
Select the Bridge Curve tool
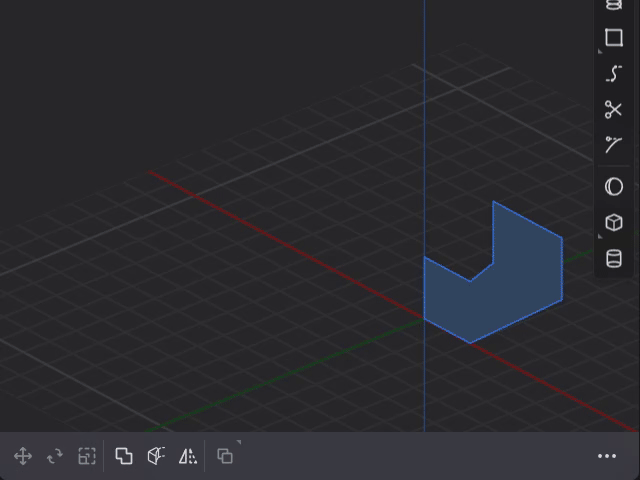click(x=613, y=144)
